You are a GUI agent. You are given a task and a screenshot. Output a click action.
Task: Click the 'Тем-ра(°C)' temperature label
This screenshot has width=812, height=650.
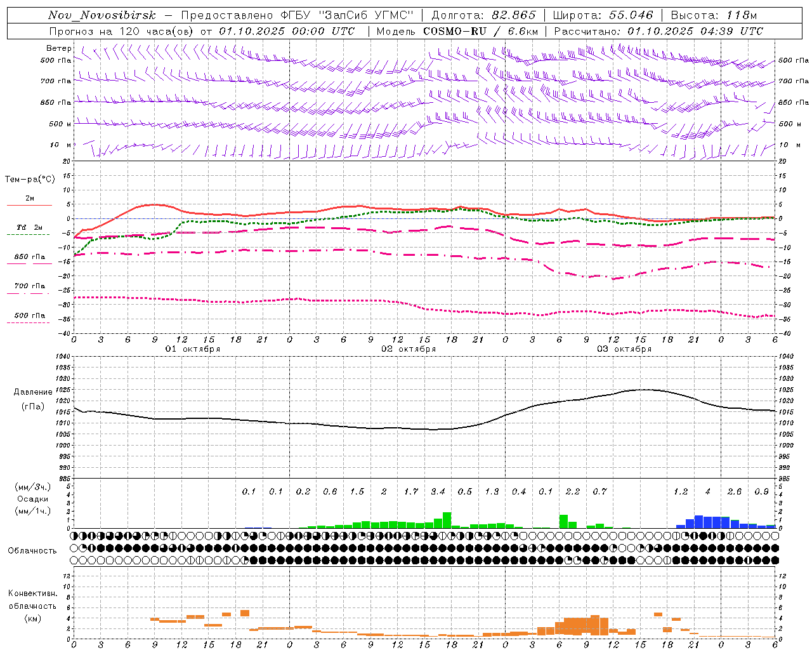pyautogui.click(x=30, y=180)
